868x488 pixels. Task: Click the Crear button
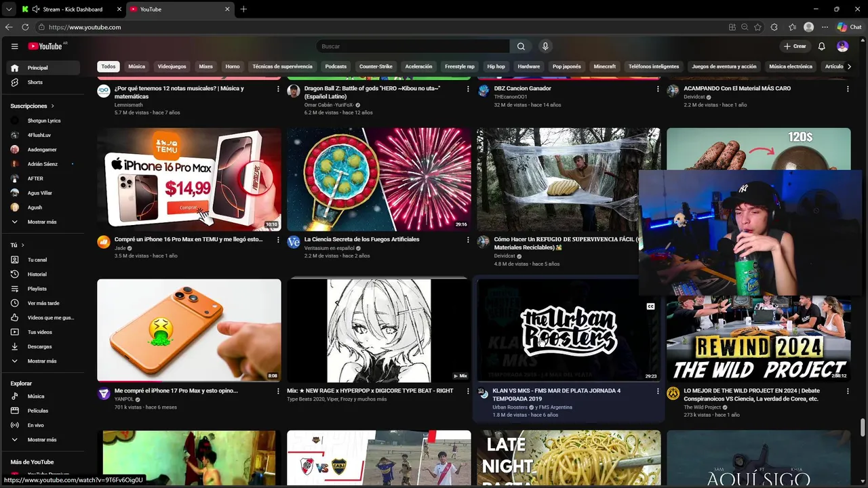[x=795, y=46]
